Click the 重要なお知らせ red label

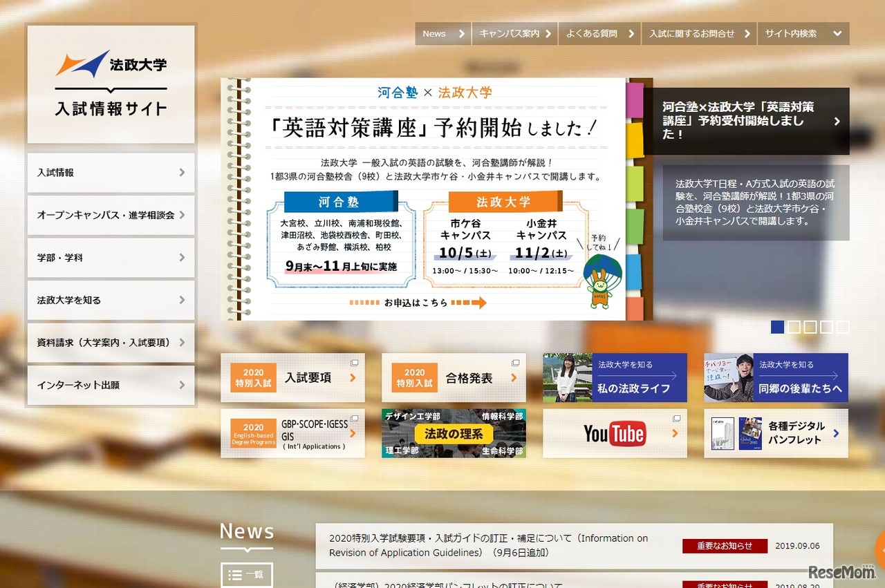tap(724, 546)
